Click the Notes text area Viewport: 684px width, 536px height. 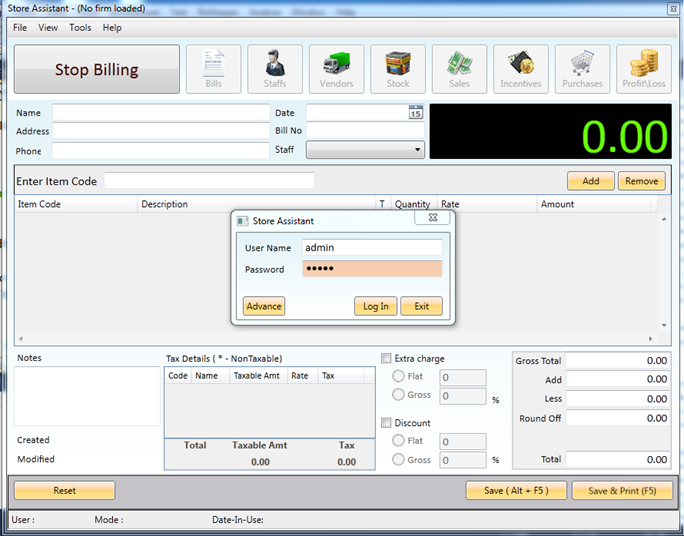click(88, 396)
